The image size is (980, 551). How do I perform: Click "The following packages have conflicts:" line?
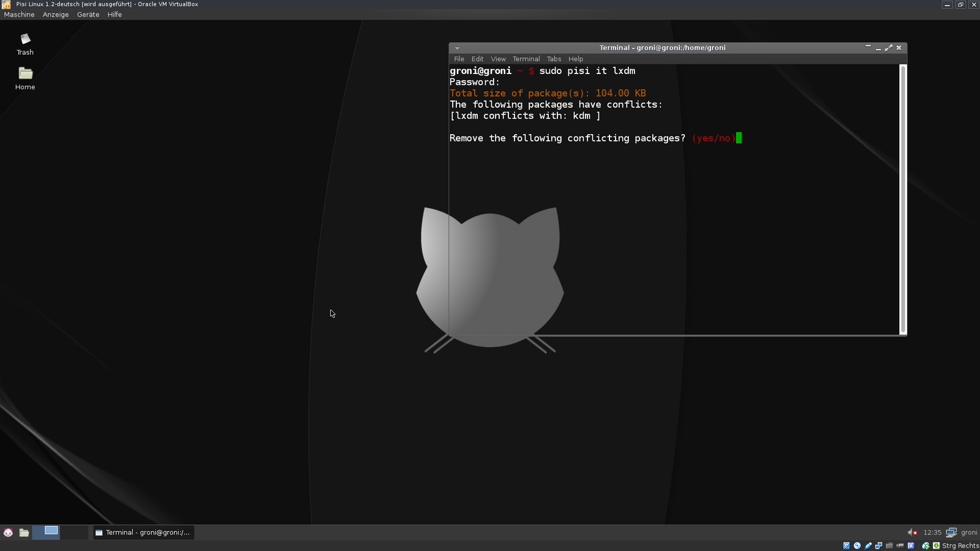[556, 105]
